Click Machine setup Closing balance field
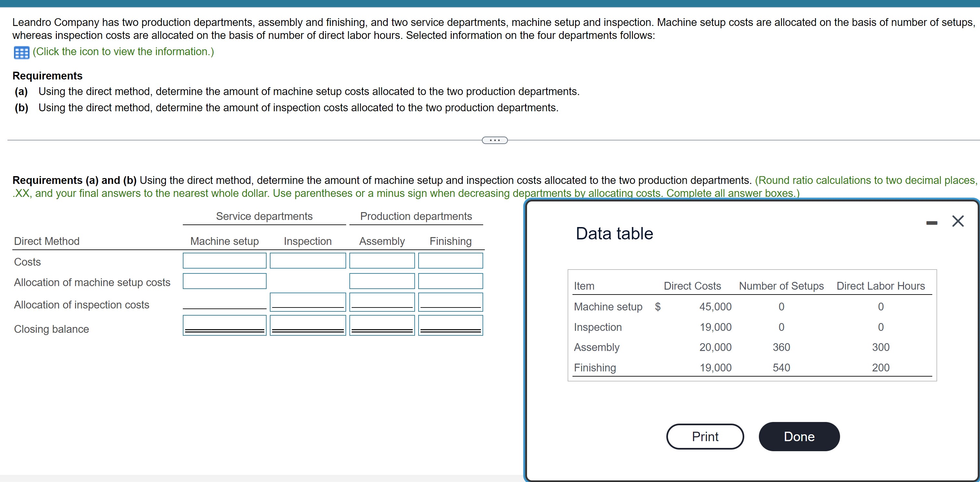Screen dimensions: 980x482 [x=224, y=324]
